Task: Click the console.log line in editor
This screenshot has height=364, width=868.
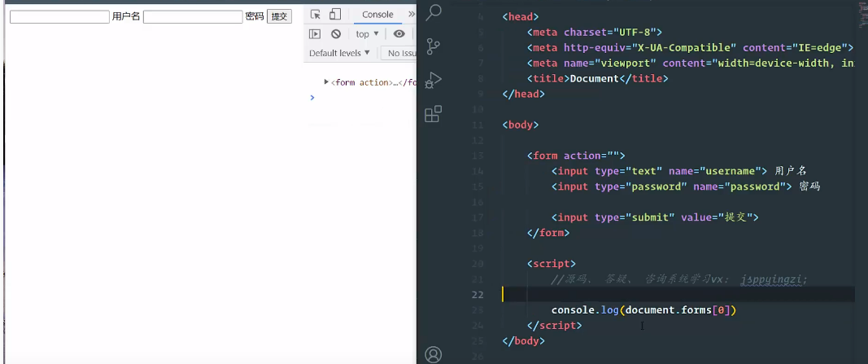Action: point(644,310)
